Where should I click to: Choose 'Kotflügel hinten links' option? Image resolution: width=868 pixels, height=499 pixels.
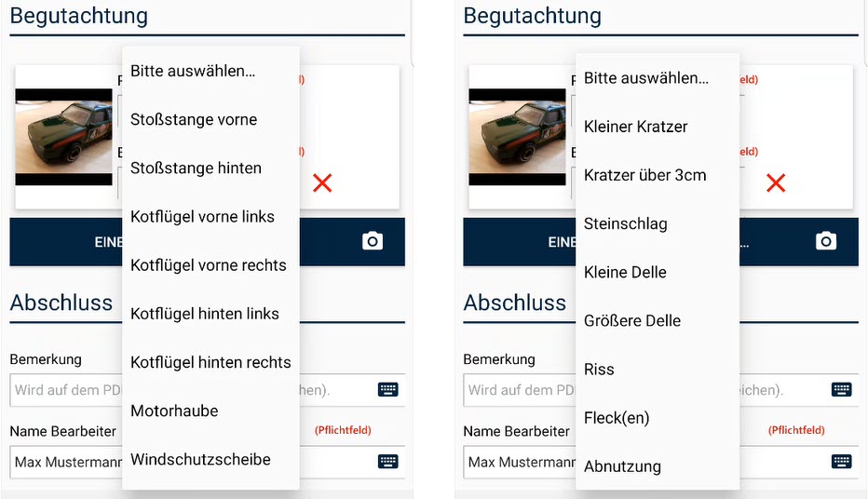[205, 314]
